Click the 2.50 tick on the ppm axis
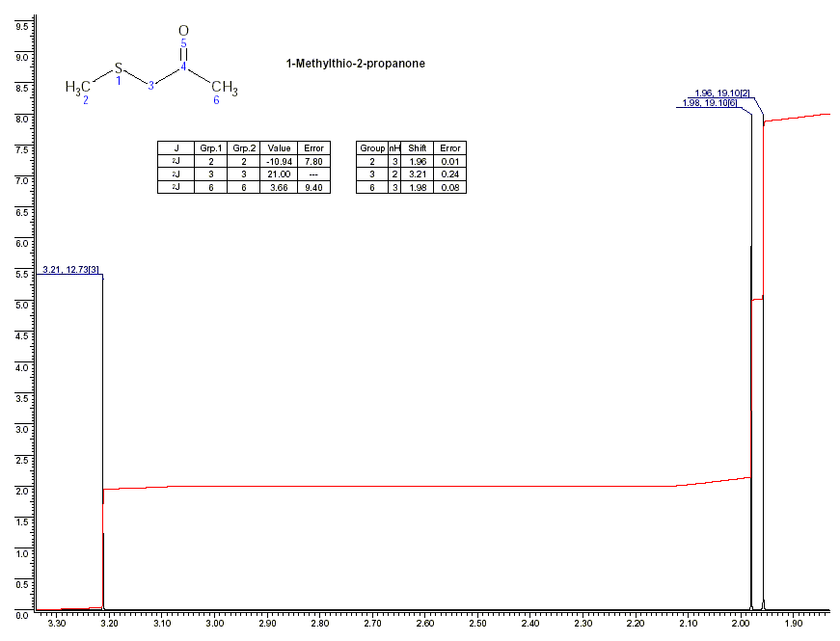 click(477, 625)
